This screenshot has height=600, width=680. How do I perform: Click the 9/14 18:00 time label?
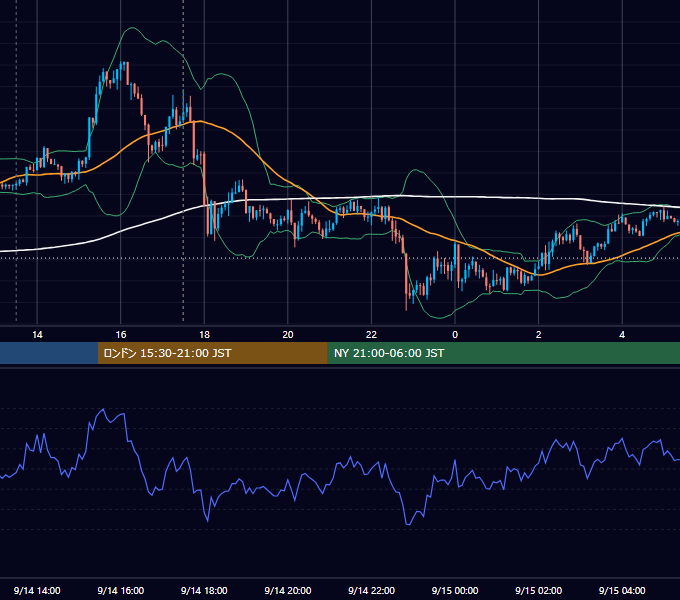204,590
